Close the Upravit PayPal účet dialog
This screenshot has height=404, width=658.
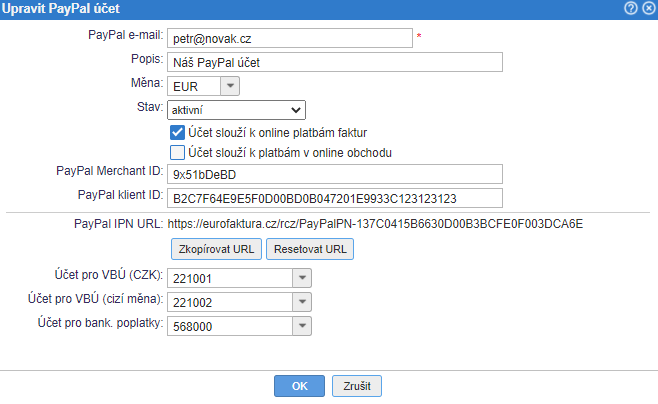[x=646, y=8]
